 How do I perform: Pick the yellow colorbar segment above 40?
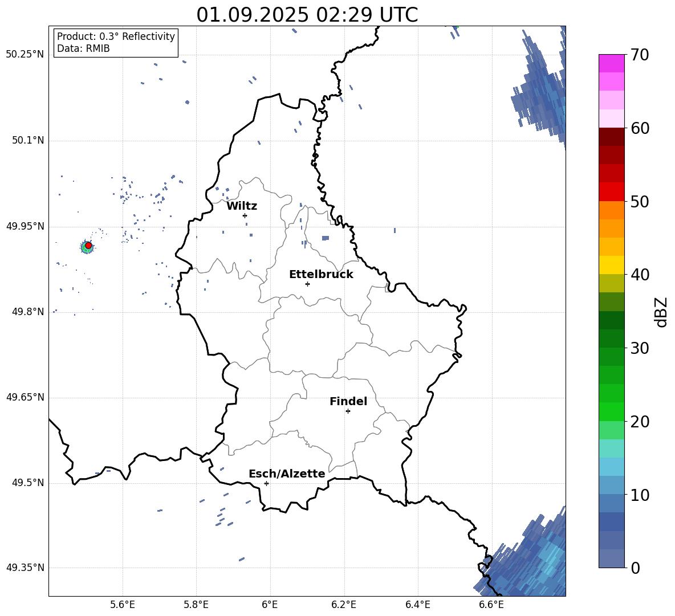611,265
